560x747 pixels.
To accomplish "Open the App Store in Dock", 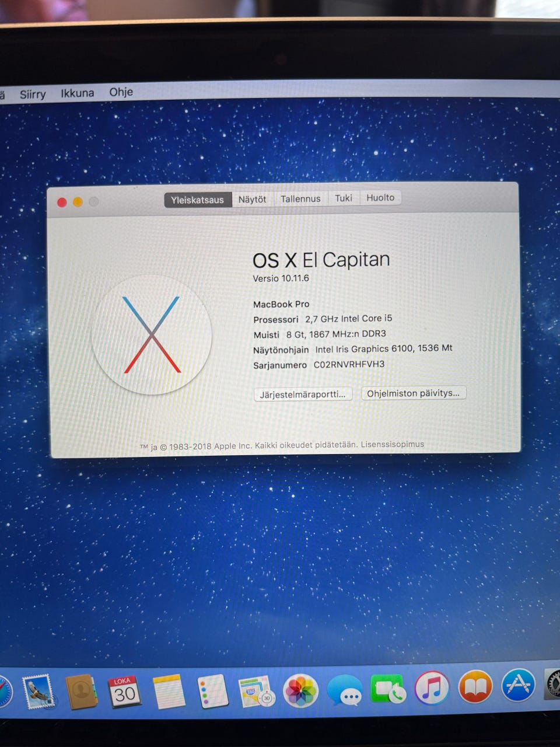I will 518,685.
